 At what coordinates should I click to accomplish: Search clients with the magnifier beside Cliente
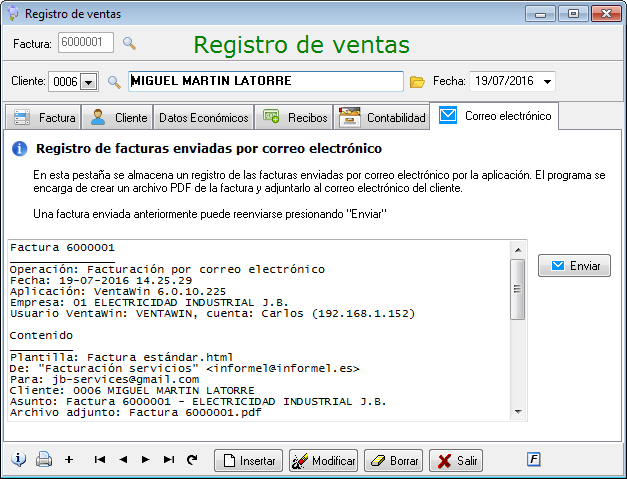(114, 82)
